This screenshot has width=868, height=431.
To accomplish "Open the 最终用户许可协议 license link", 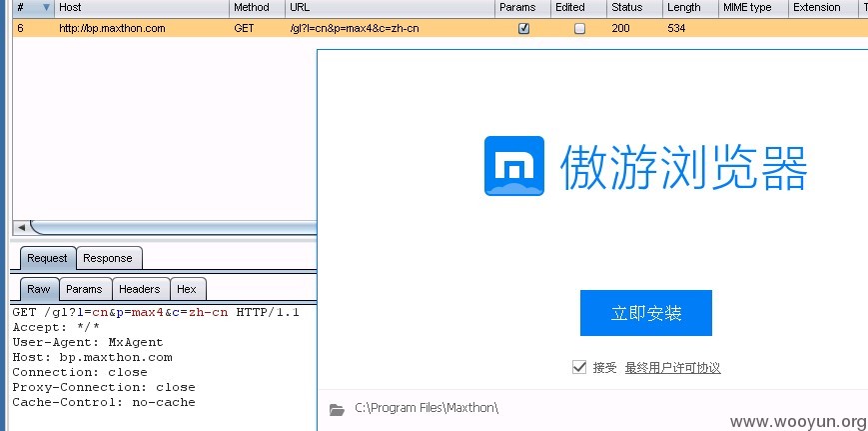I will tap(672, 368).
